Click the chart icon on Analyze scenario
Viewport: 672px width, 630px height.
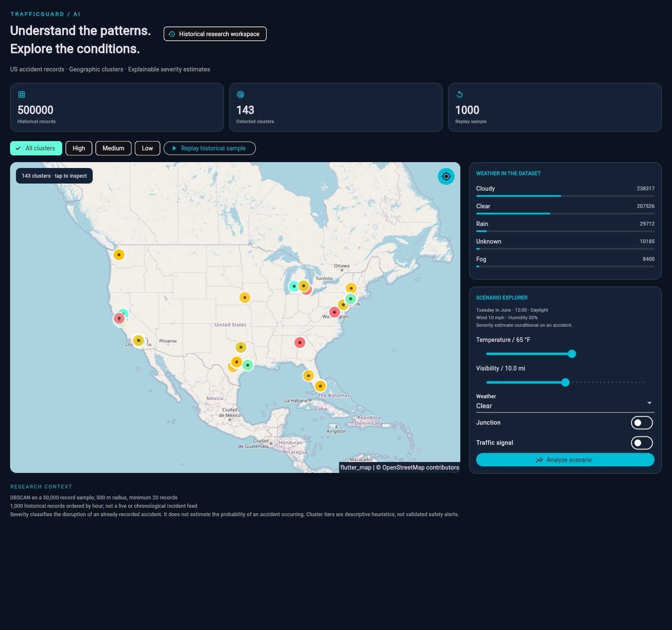click(539, 460)
